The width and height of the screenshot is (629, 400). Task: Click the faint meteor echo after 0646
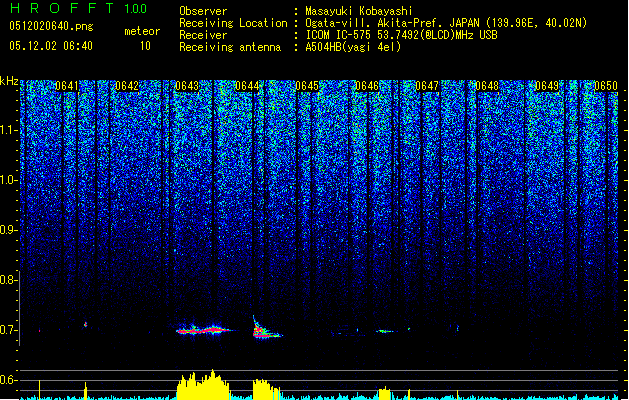[x=386, y=331]
